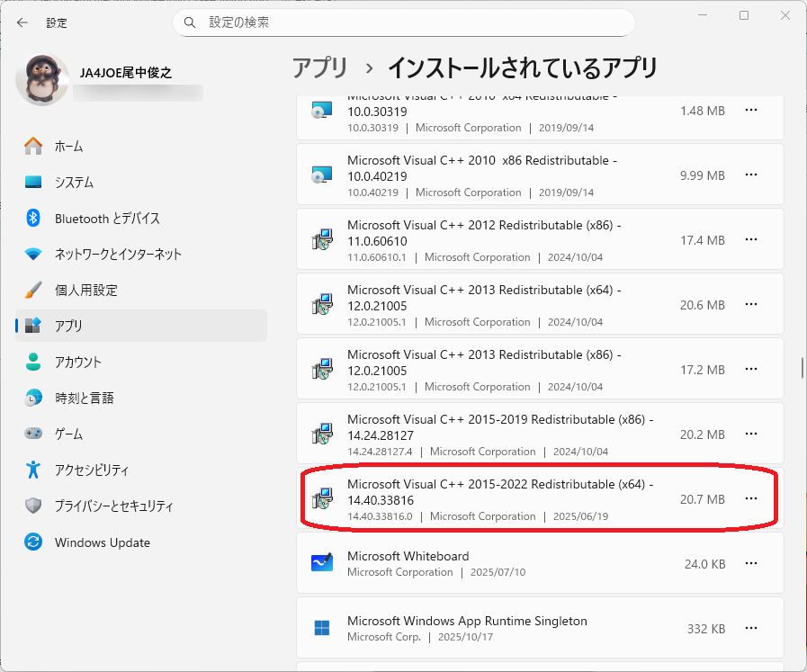Open more options for Visual C++ 2013 x86

coord(751,370)
